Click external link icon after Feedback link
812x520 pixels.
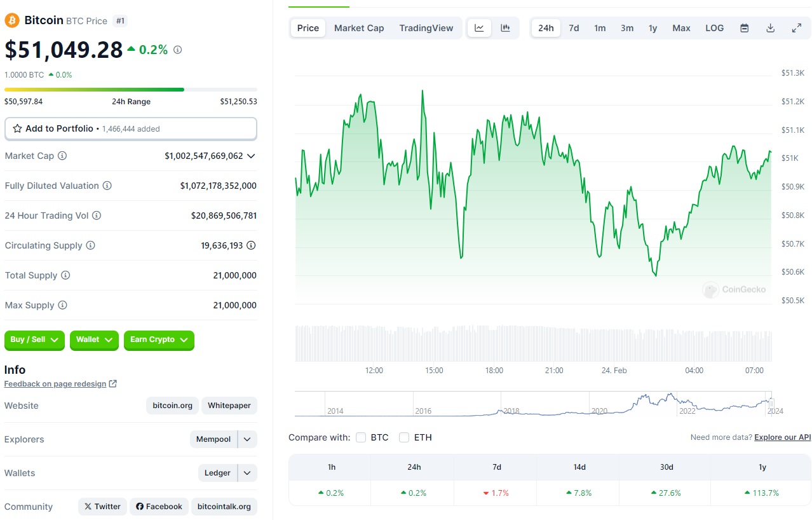[x=113, y=384]
